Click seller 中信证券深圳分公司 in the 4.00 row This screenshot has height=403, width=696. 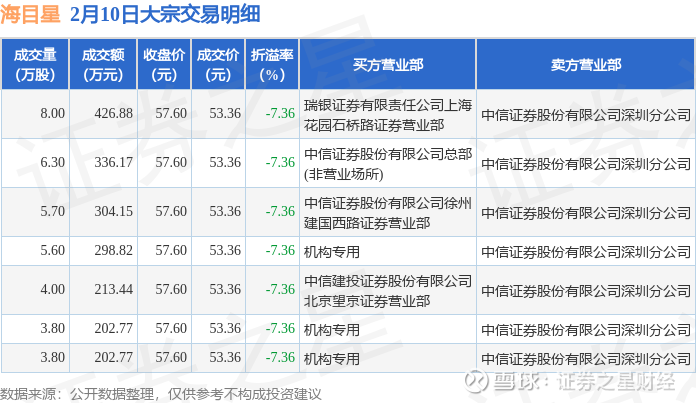(586, 291)
